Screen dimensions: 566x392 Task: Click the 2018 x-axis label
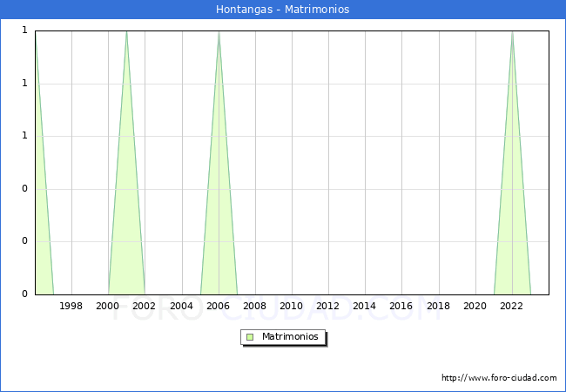click(x=438, y=306)
